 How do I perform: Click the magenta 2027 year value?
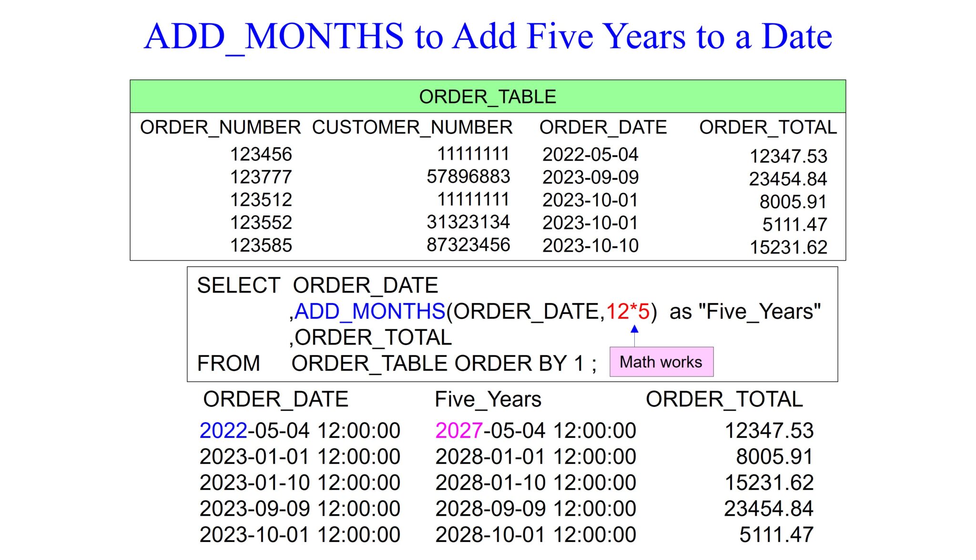pos(459,431)
